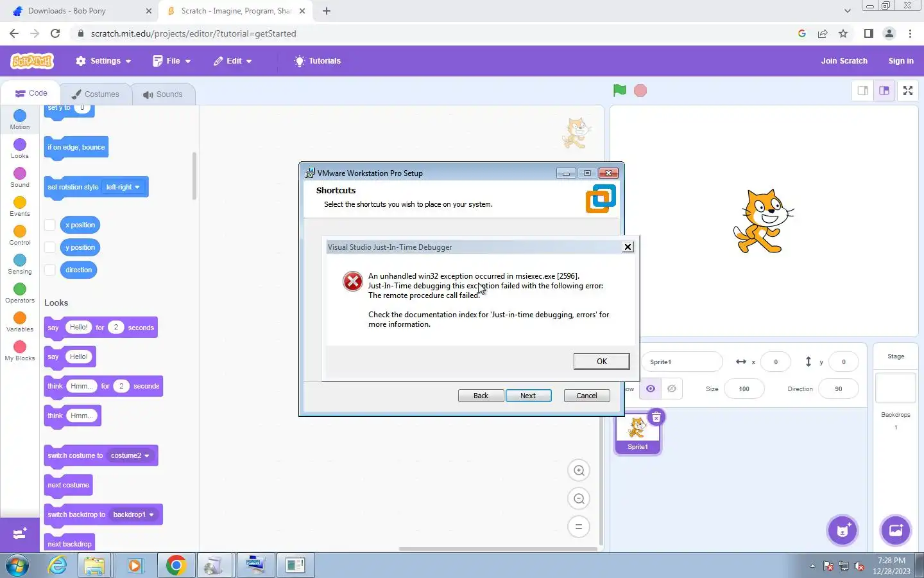Switch to small stage layout
This screenshot has height=578, width=924.
(x=863, y=91)
